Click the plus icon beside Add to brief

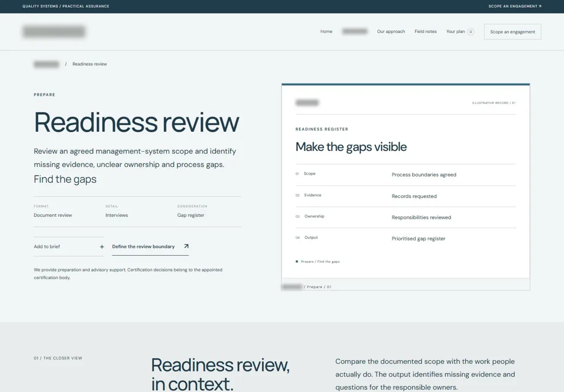pyautogui.click(x=102, y=247)
